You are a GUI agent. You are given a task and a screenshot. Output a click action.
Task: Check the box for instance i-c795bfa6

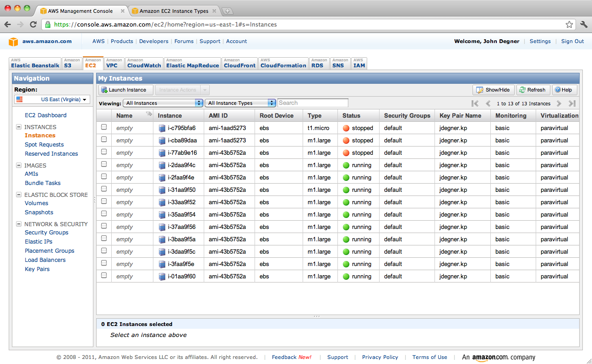click(x=104, y=127)
